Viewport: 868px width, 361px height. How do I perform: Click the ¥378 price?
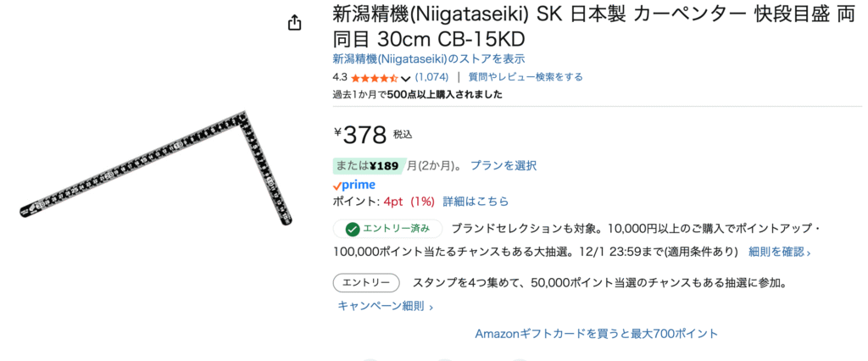click(363, 134)
